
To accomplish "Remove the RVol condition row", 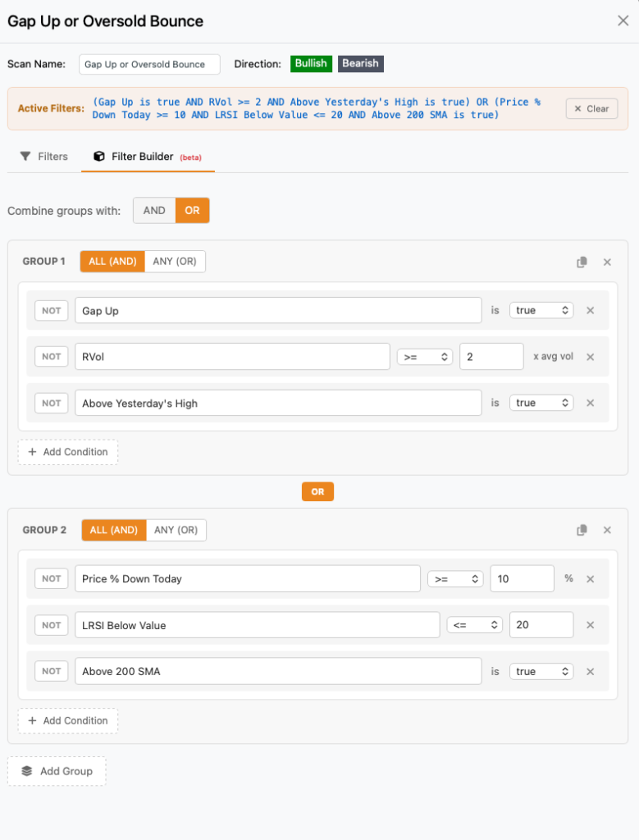I will click(590, 357).
